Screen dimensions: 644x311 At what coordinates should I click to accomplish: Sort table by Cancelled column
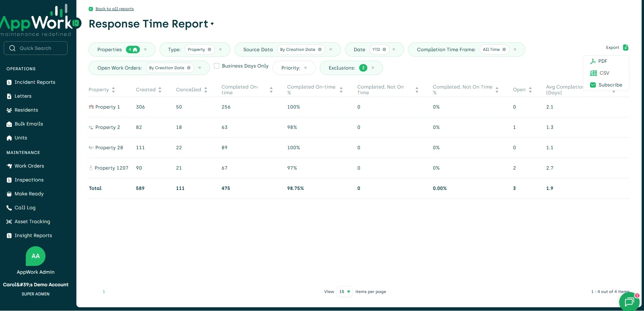point(206,90)
